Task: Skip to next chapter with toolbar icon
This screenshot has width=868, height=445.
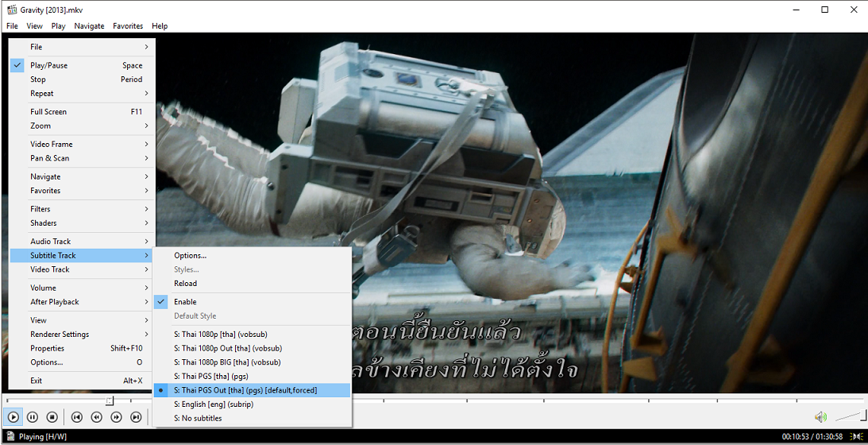Action: click(x=136, y=416)
